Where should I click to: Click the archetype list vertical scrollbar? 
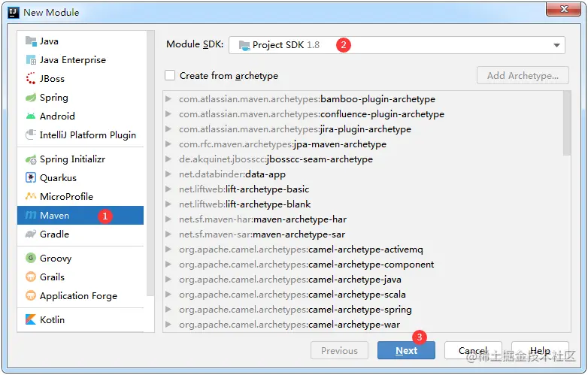pyautogui.click(x=567, y=124)
